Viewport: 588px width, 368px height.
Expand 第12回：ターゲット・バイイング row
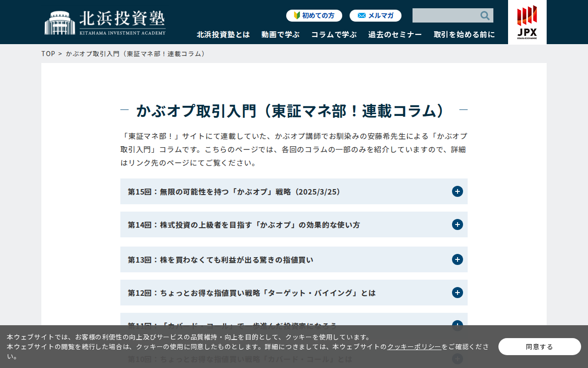coord(294,293)
